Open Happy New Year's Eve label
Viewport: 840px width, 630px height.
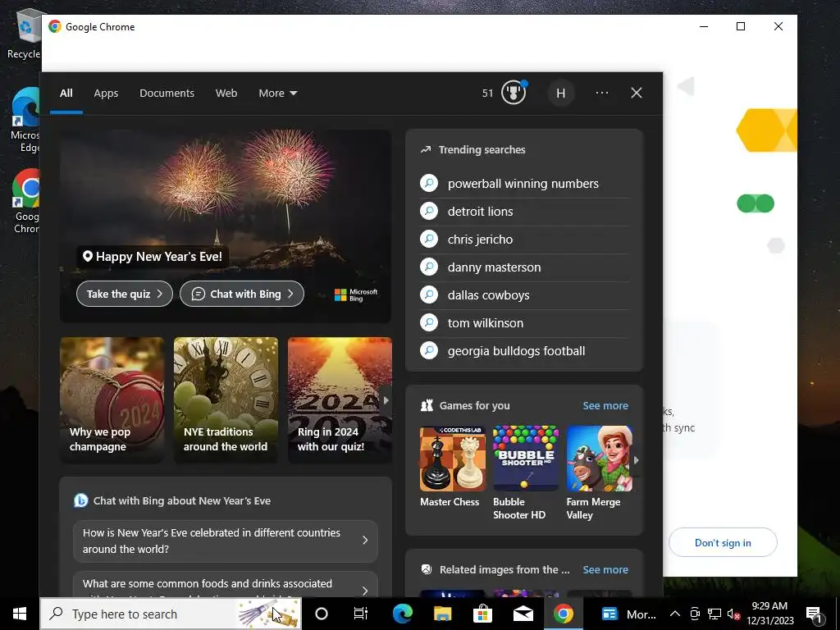pos(153,257)
